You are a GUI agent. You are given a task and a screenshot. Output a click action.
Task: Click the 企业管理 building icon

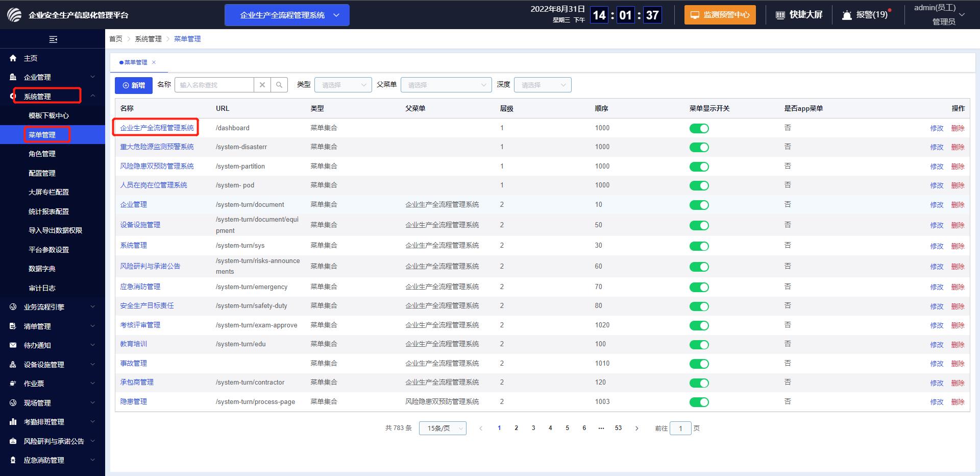click(x=13, y=77)
